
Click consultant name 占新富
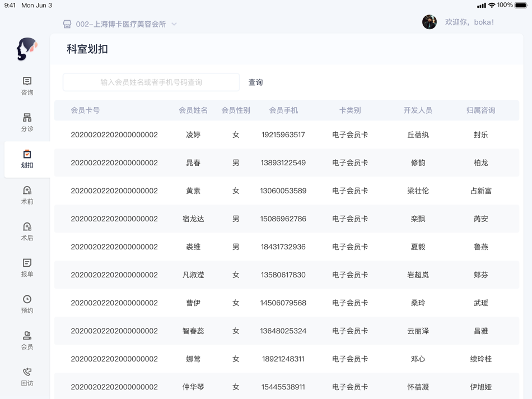[x=480, y=191]
